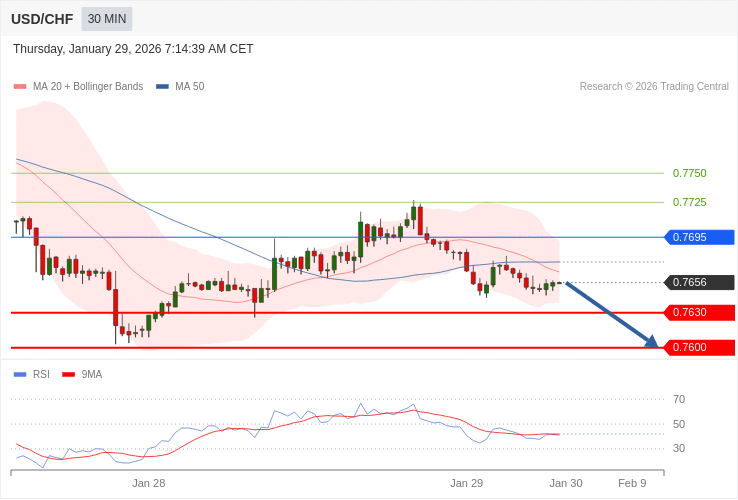This screenshot has height=500, width=738.
Task: Click the RSI 30 axis value
Action: [x=679, y=449]
